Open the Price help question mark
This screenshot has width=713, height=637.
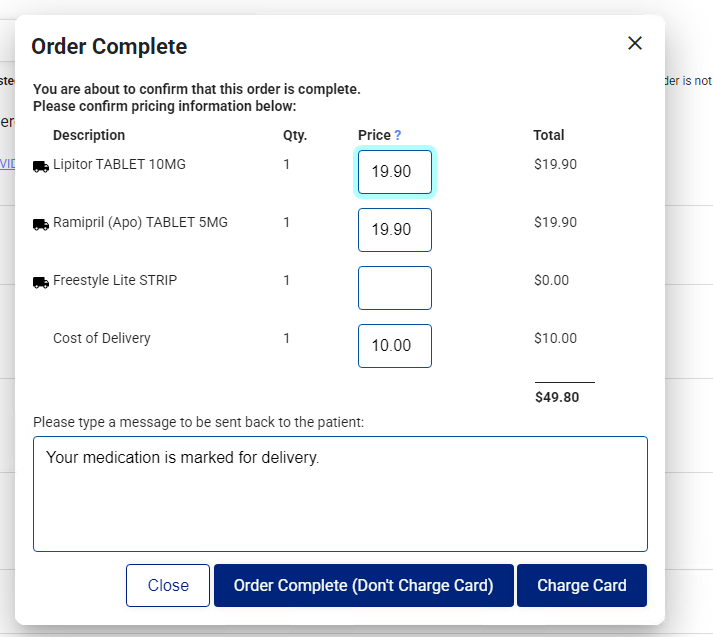397,135
